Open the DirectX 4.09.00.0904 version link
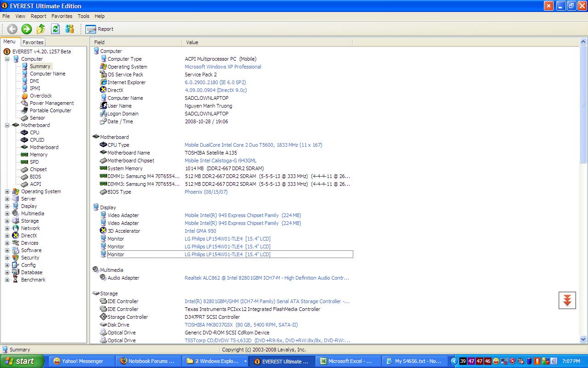588x368 pixels. tap(216, 90)
